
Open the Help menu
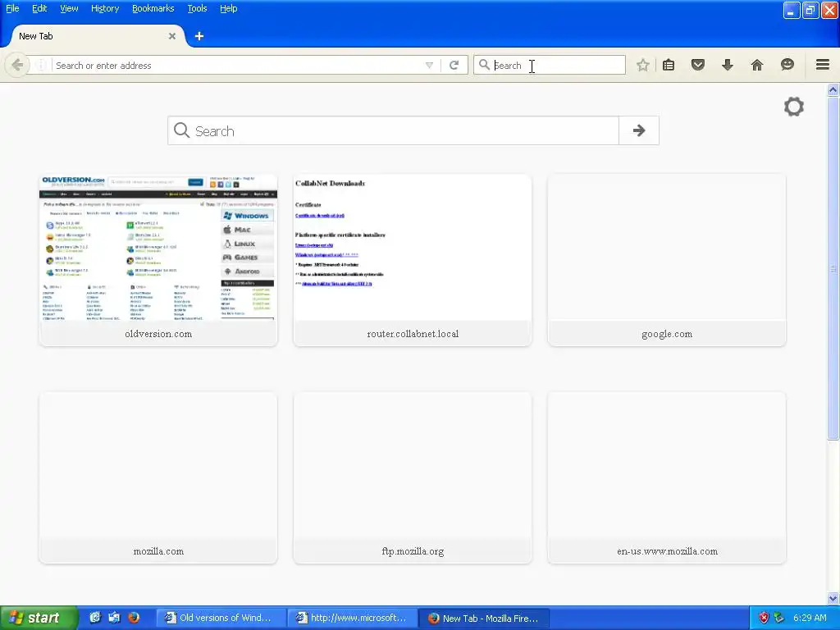pos(228,8)
